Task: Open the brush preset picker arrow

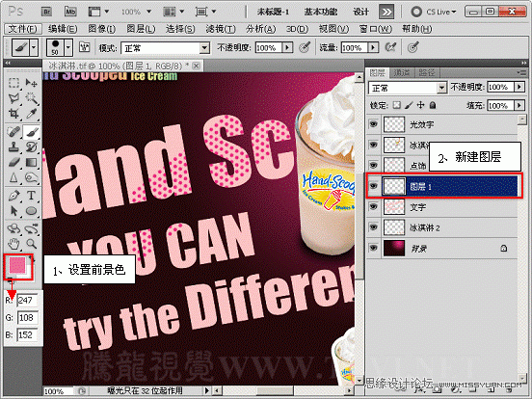Action: 68,47
